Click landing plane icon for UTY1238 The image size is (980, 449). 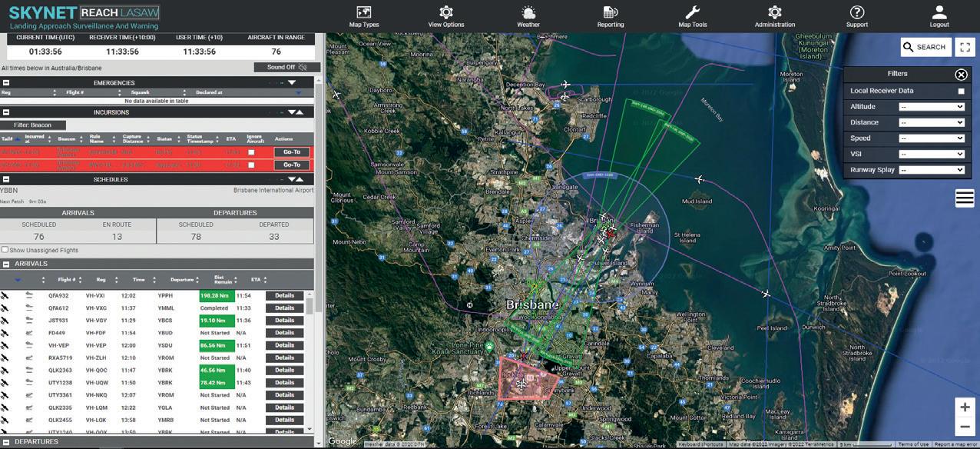[30, 383]
